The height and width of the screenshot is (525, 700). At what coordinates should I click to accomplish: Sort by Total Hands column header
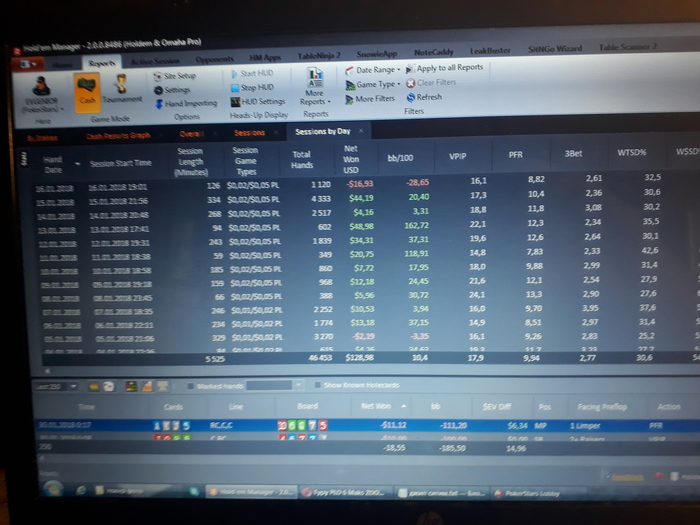click(x=302, y=159)
